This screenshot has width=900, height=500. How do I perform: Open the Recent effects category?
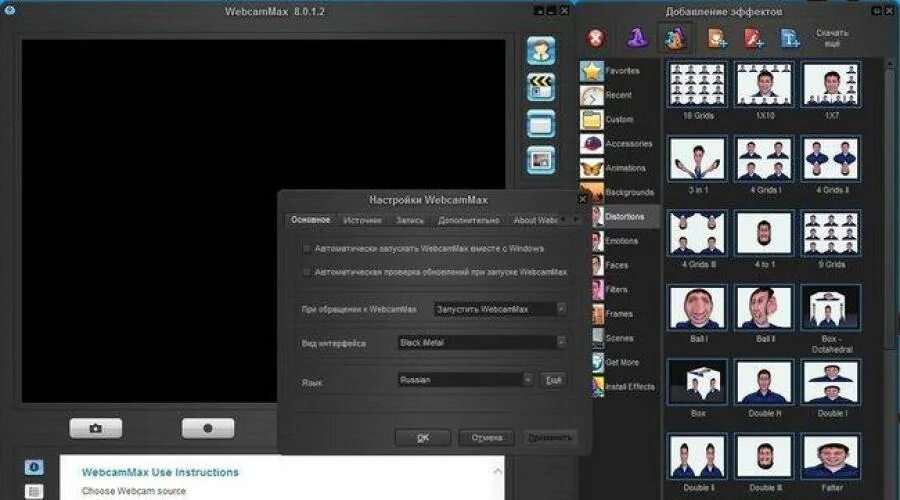[x=619, y=95]
